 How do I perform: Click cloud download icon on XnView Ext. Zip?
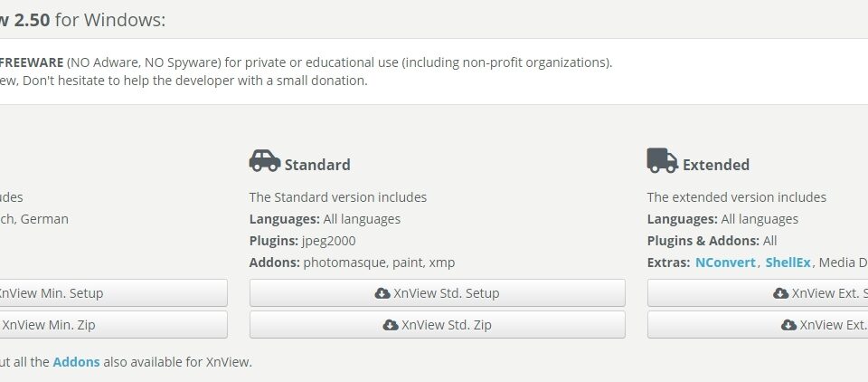788,325
